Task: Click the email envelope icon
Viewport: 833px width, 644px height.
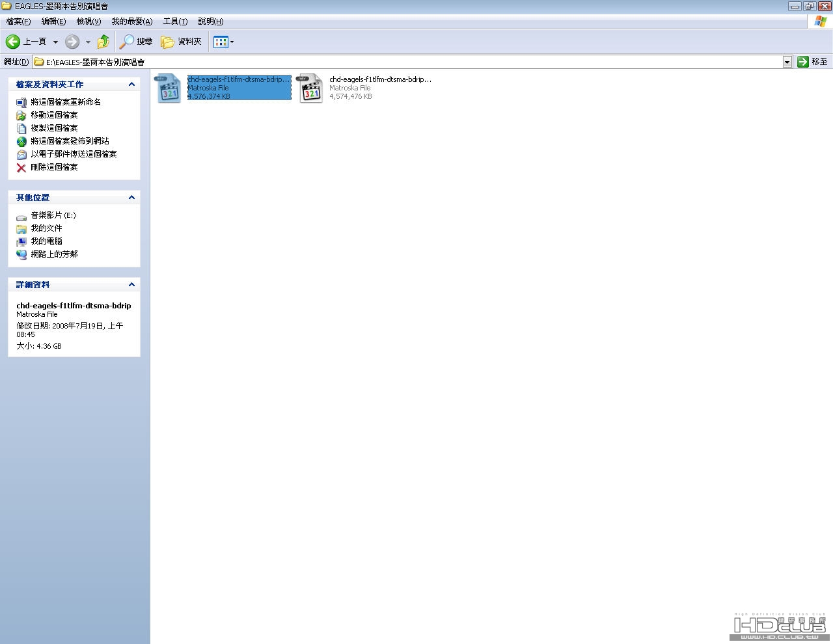Action: (x=21, y=154)
